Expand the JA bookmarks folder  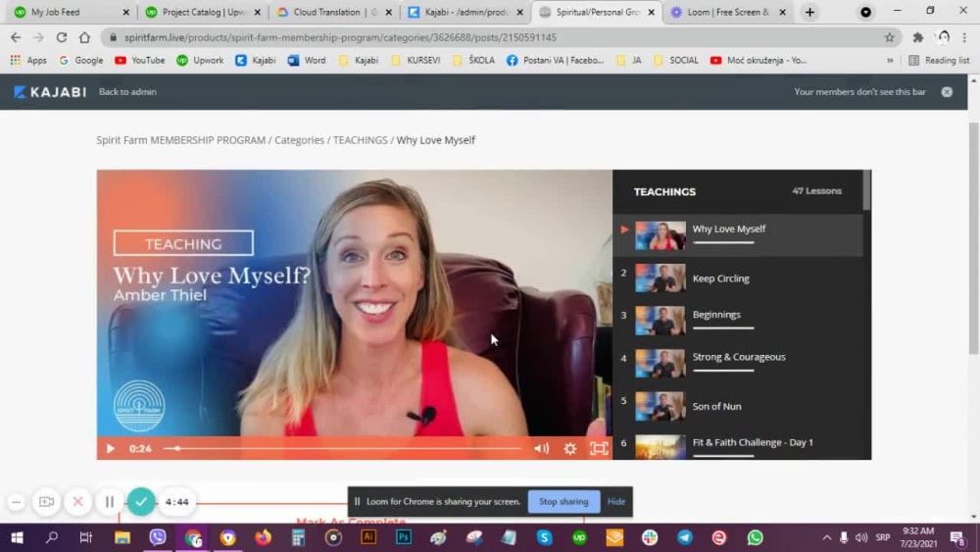coord(629,60)
